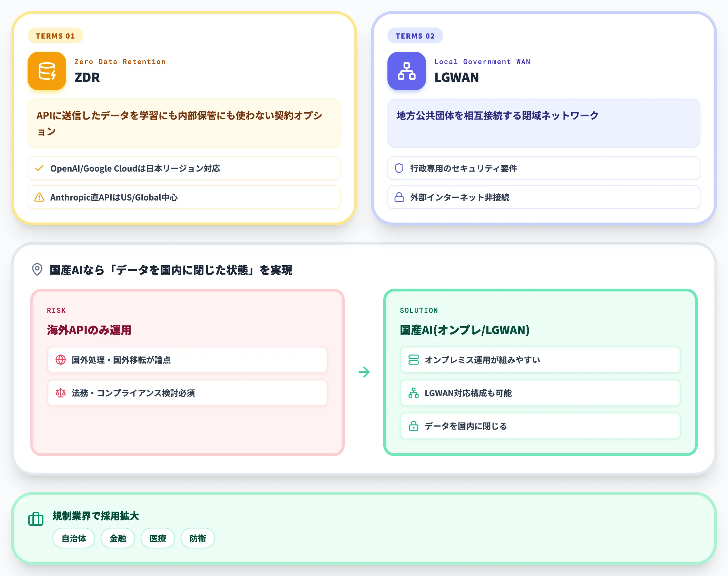Select the 防衛 tag
This screenshot has height=576, width=728.
coord(198,538)
